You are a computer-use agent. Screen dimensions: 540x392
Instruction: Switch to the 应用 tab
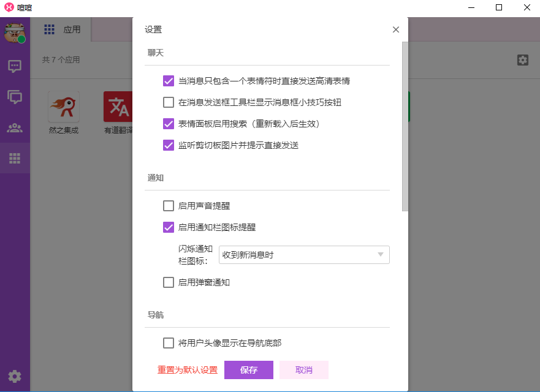63,29
